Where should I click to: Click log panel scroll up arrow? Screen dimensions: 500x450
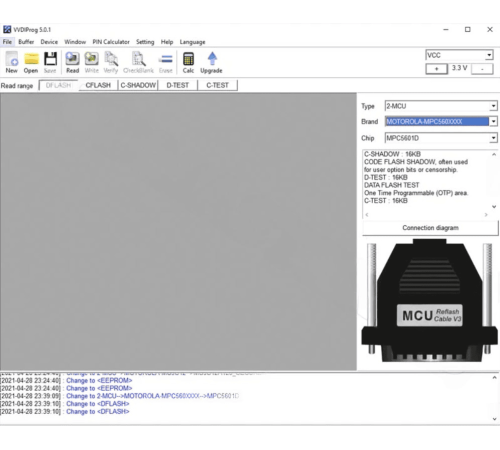(494, 378)
